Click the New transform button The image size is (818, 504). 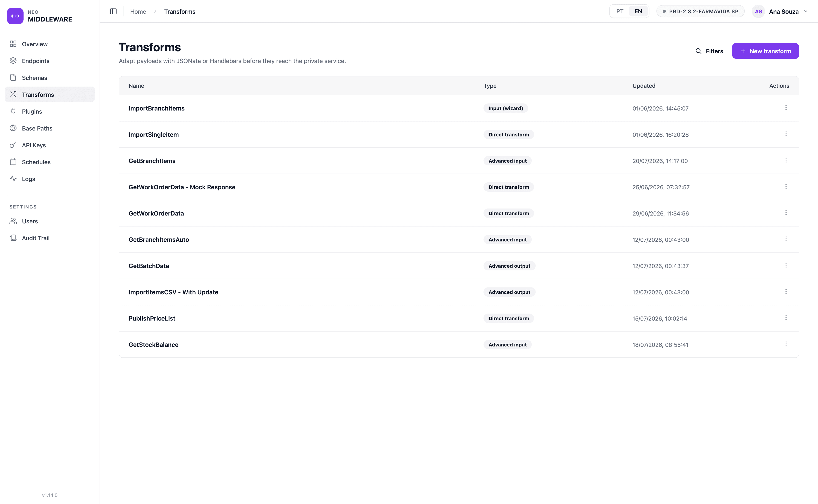point(765,51)
